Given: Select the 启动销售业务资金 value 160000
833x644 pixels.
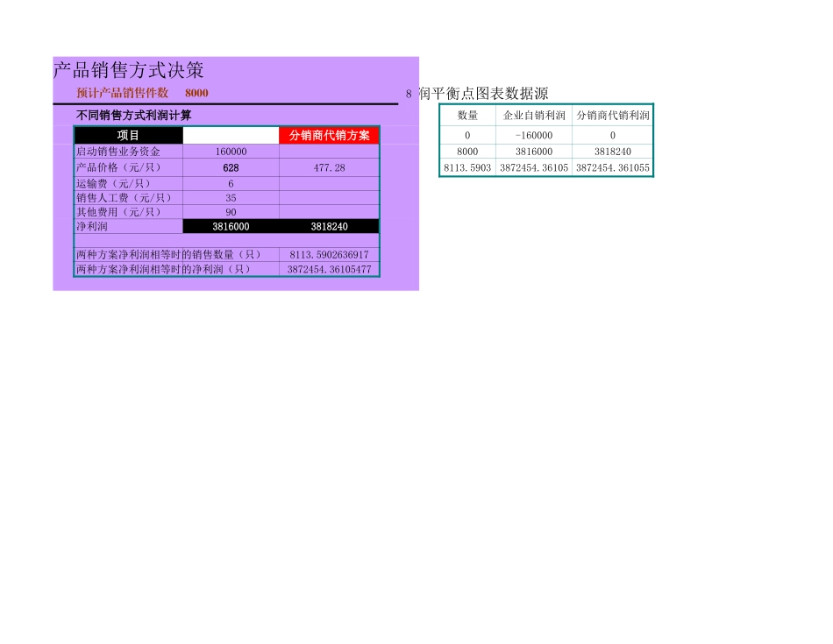Looking at the screenshot, I should click(230, 151).
